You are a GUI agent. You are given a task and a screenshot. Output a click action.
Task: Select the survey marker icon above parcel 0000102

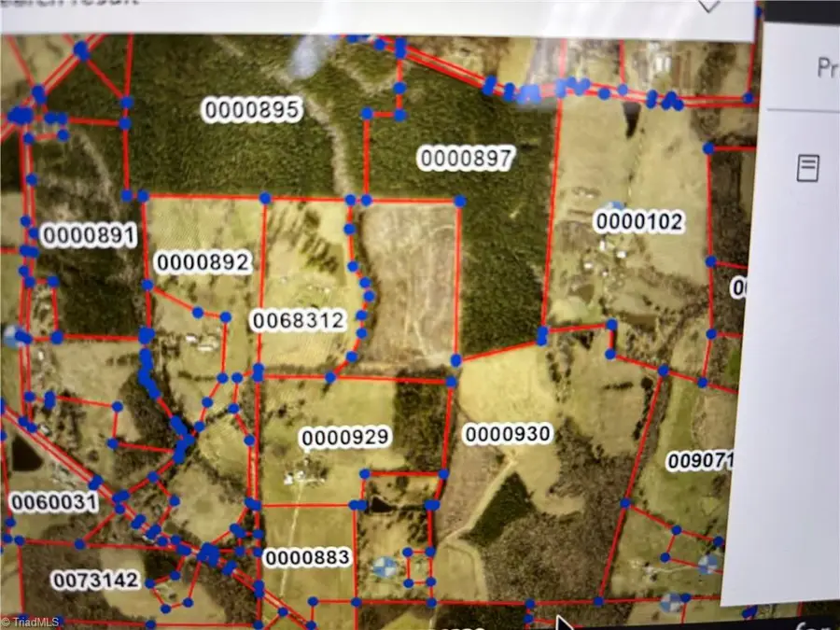(x=614, y=206)
